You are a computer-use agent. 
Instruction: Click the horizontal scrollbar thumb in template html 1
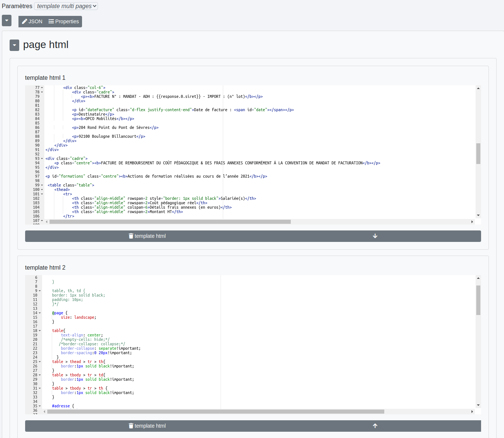pyautogui.click(x=170, y=222)
